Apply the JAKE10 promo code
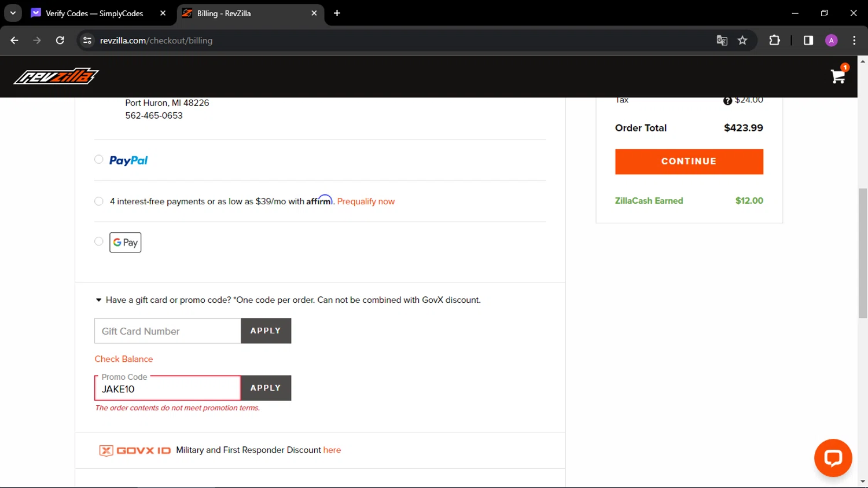868x488 pixels. (x=266, y=388)
